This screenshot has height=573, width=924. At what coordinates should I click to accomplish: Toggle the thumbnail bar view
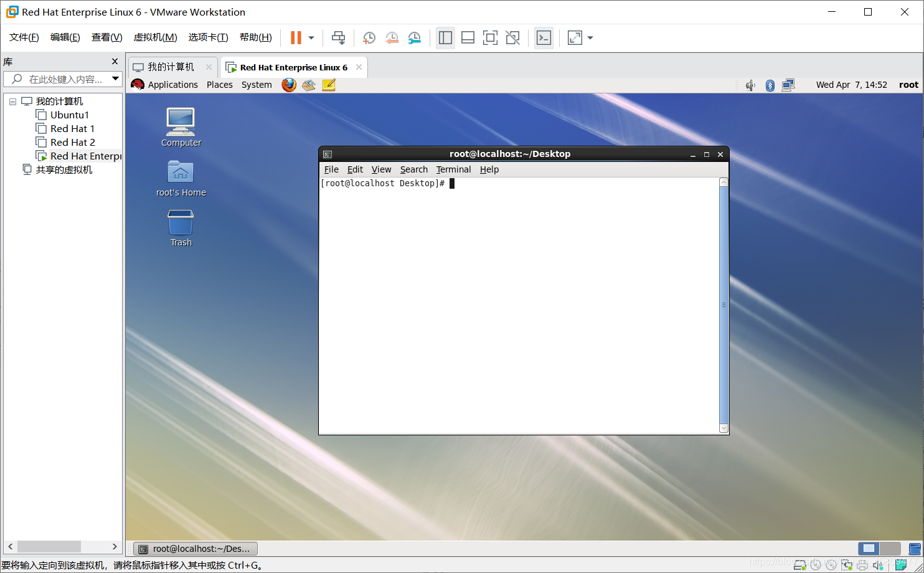(x=468, y=38)
